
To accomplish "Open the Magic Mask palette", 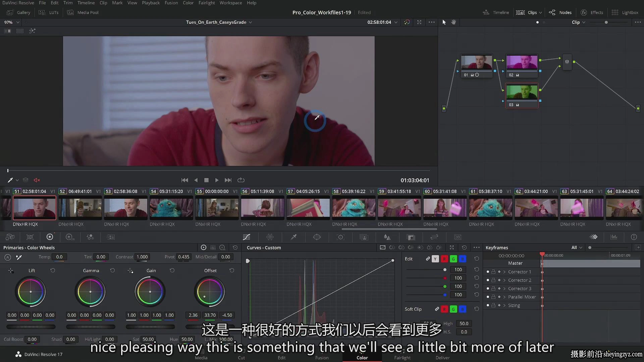I will click(x=364, y=237).
